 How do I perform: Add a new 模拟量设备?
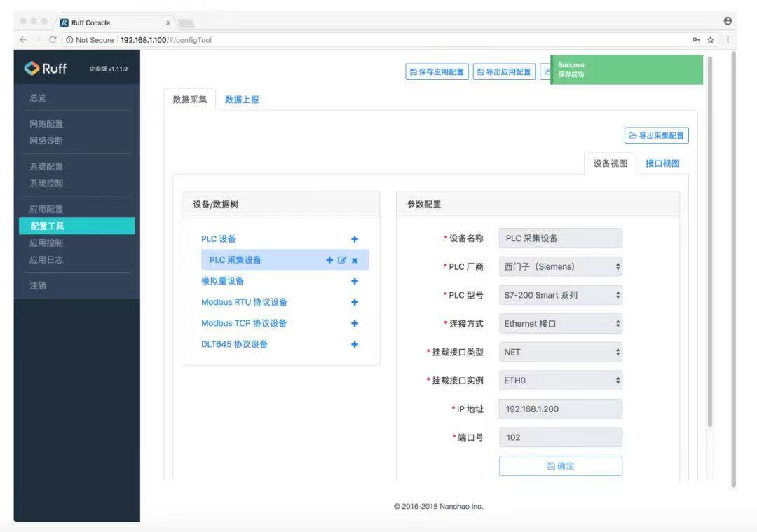coord(355,281)
